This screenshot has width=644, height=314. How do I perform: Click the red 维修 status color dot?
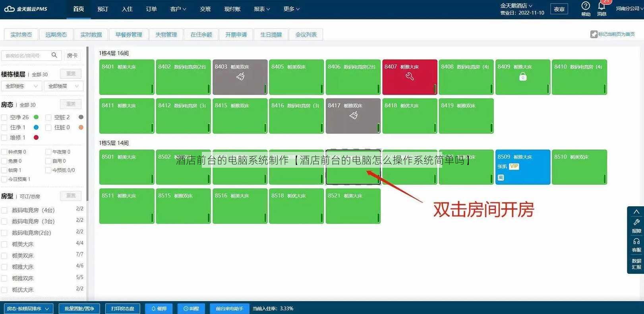[36, 138]
